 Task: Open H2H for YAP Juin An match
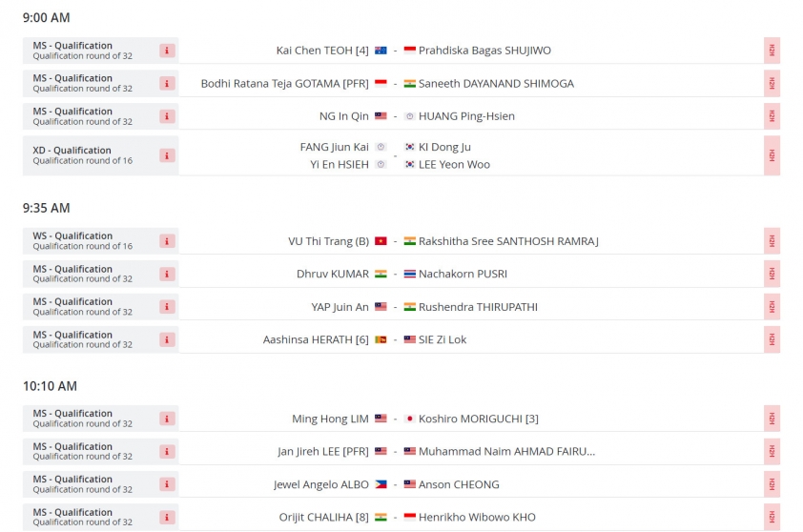pos(772,307)
